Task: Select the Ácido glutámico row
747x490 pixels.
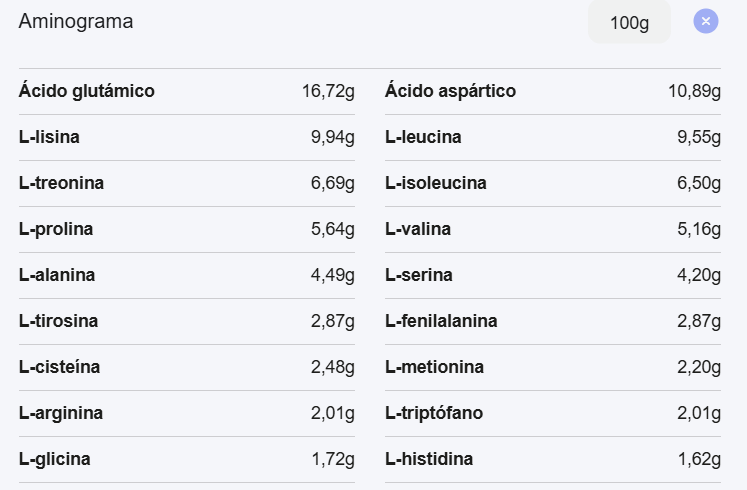Action: (x=187, y=91)
